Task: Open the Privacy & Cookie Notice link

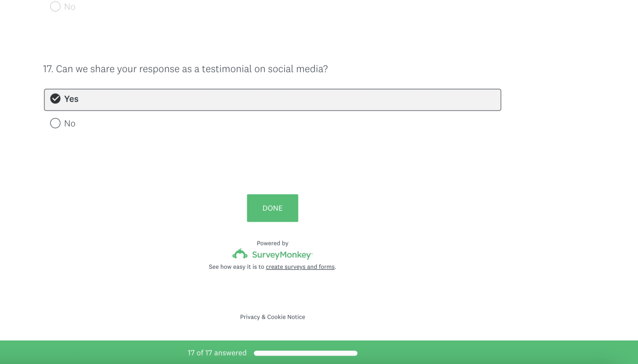Action: tap(273, 317)
